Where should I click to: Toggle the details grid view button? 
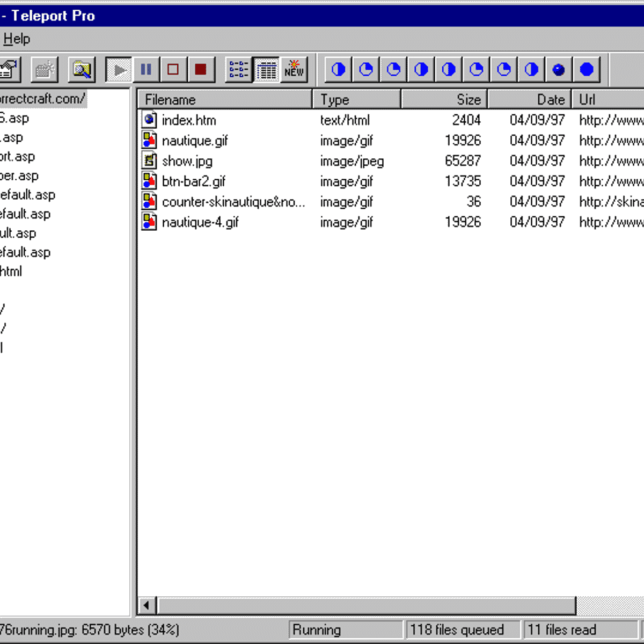coord(266,69)
